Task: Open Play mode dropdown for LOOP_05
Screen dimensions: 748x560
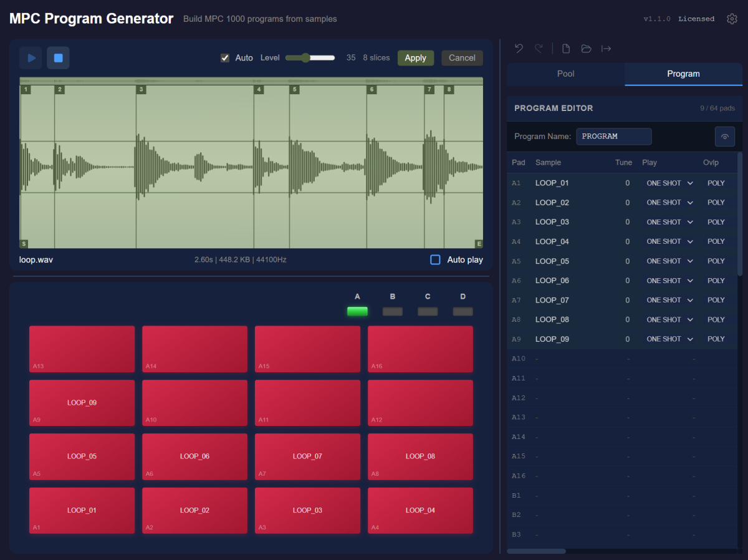Action: click(x=669, y=261)
